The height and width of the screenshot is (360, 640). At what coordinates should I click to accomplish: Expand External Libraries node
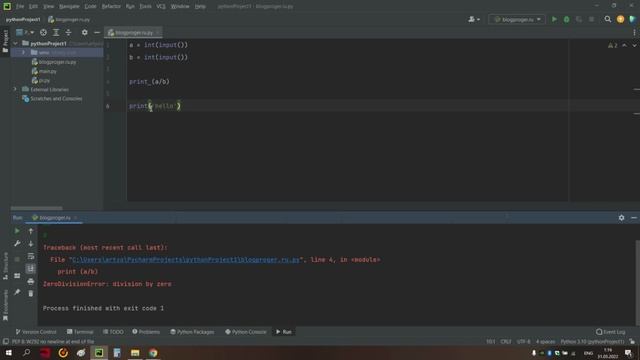(x=16, y=89)
